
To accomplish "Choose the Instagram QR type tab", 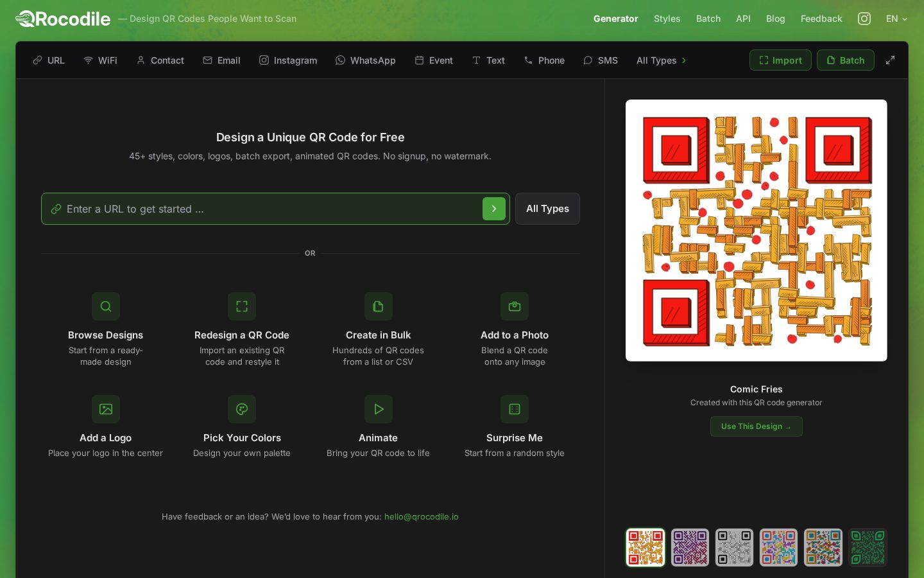I will (288, 60).
